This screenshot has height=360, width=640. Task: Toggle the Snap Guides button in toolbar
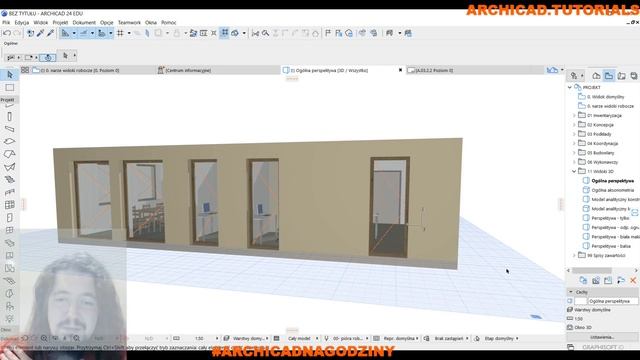pos(84,33)
